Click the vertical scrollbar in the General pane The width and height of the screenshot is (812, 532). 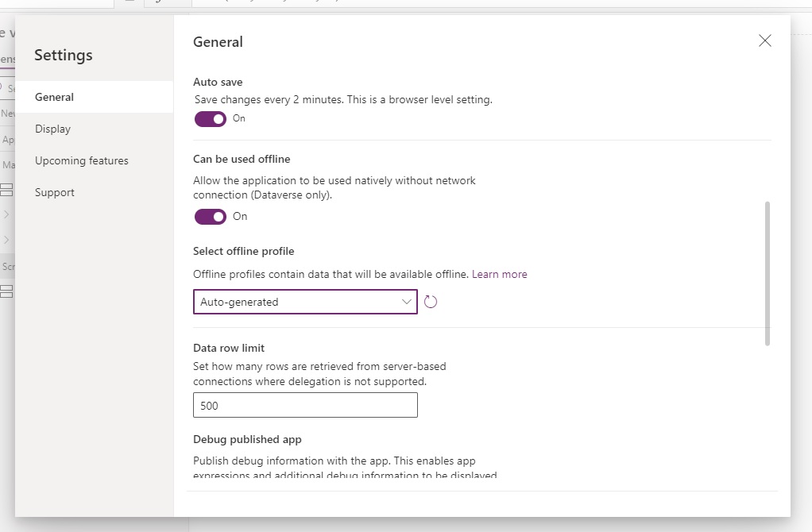click(767, 274)
